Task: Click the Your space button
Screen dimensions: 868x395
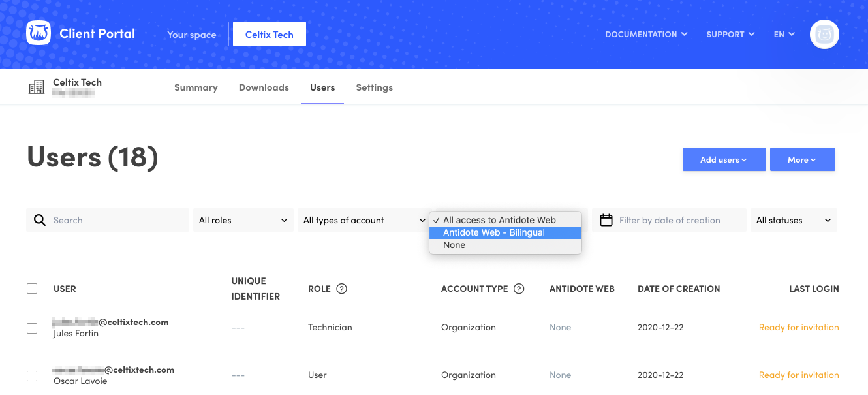Action: pyautogui.click(x=192, y=34)
